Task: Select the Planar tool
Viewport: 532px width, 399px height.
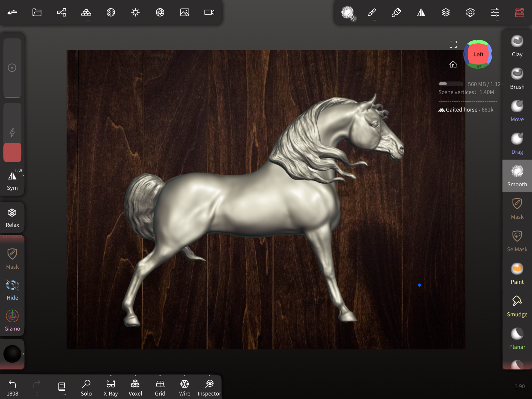Action: click(x=517, y=339)
